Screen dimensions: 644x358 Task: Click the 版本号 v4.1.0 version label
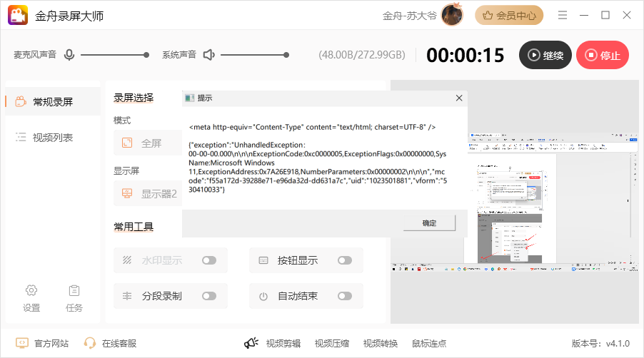tap(600, 343)
